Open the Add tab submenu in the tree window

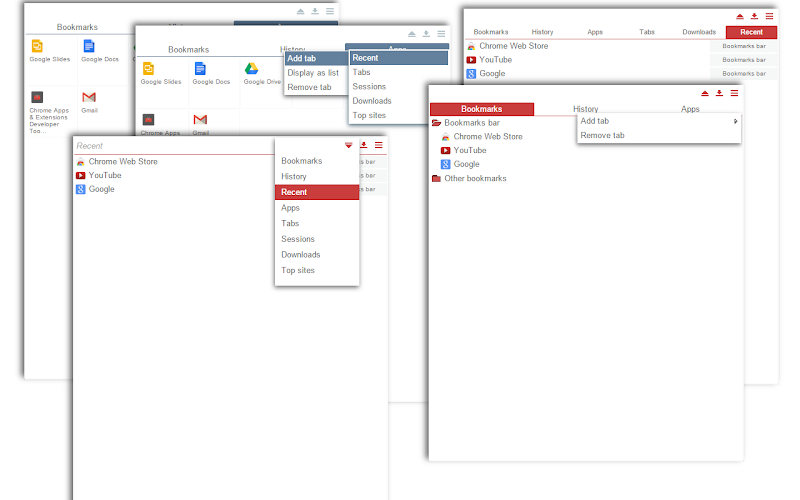coord(659,121)
